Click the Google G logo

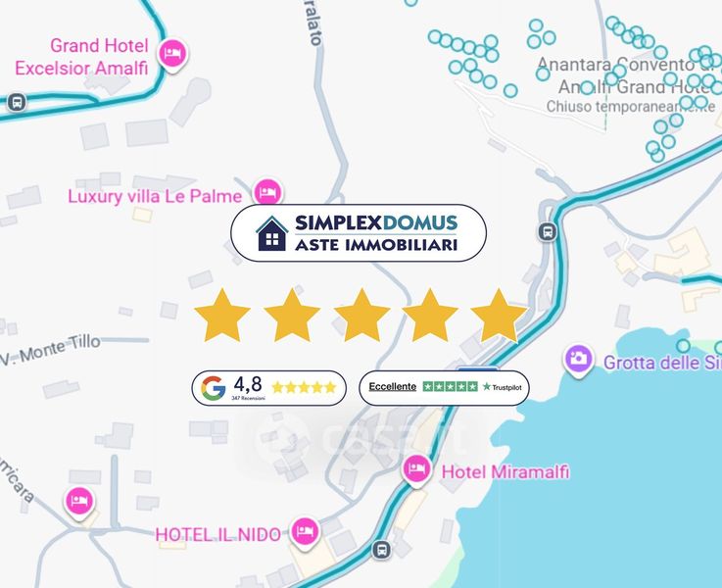point(214,388)
